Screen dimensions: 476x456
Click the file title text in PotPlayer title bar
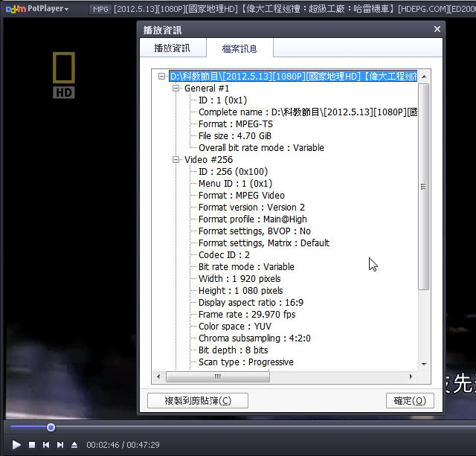coord(295,9)
